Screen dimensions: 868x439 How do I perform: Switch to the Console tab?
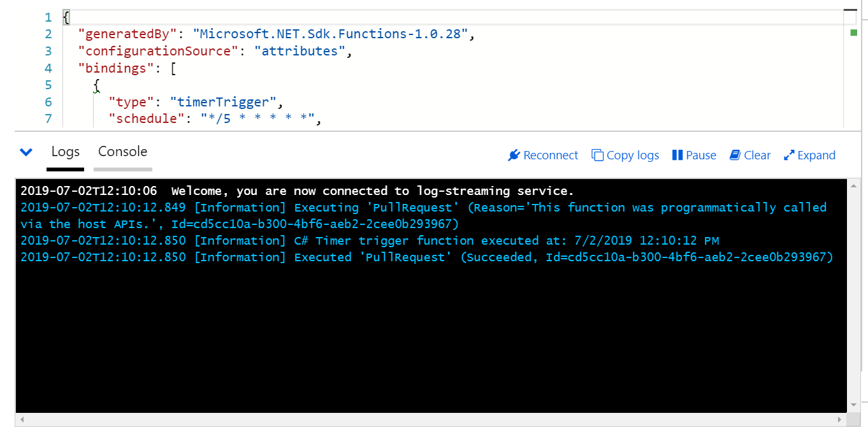(x=122, y=152)
